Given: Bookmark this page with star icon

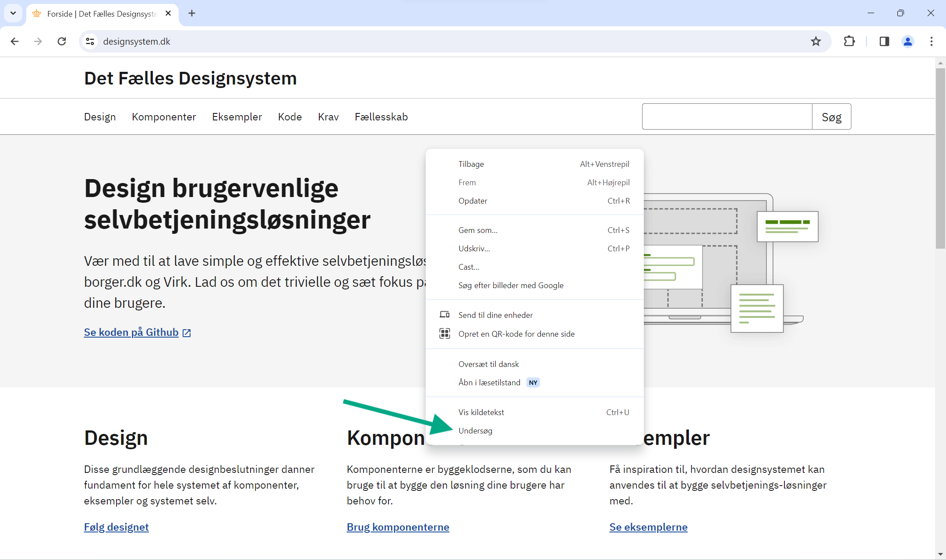Looking at the screenshot, I should (815, 41).
